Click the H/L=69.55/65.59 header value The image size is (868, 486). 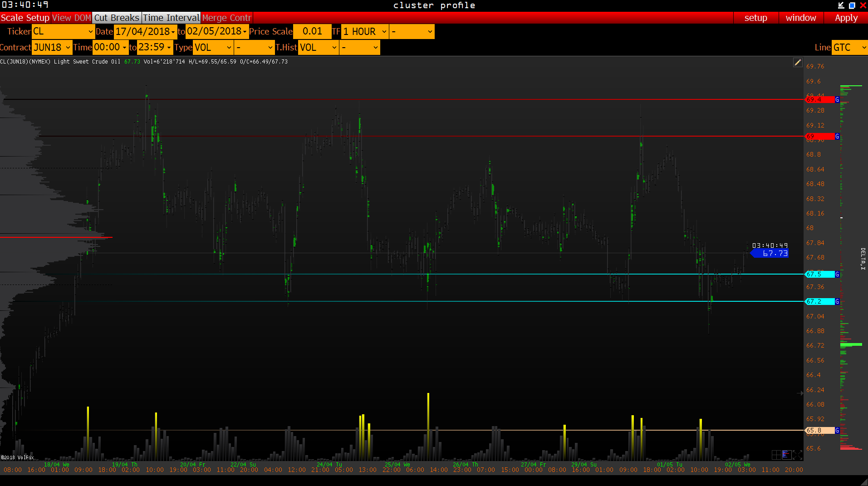pyautogui.click(x=212, y=62)
